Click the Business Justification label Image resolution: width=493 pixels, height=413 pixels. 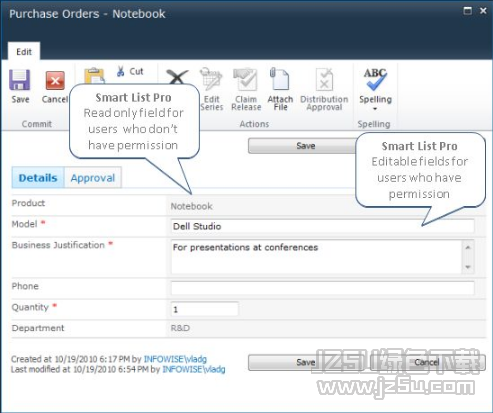(x=58, y=245)
